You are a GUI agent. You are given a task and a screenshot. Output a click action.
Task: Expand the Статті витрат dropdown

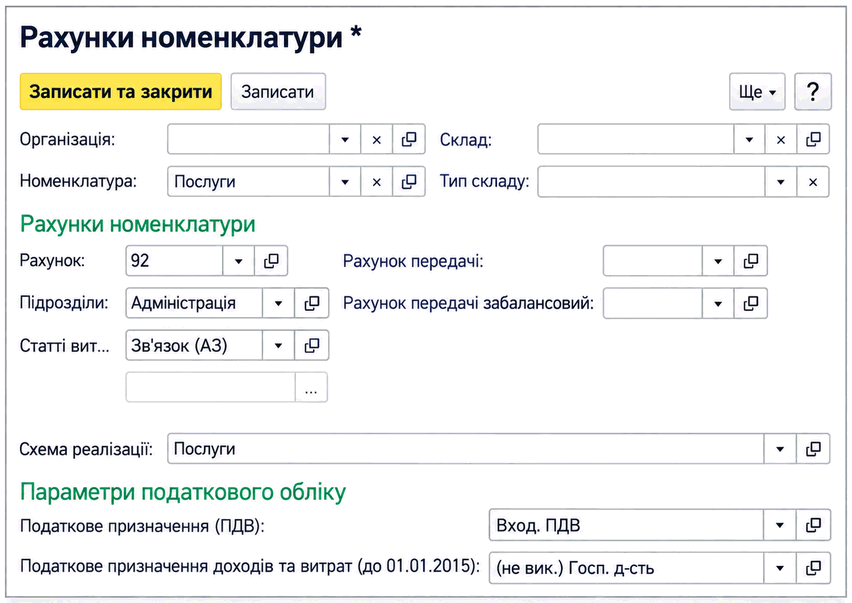pyautogui.click(x=278, y=345)
